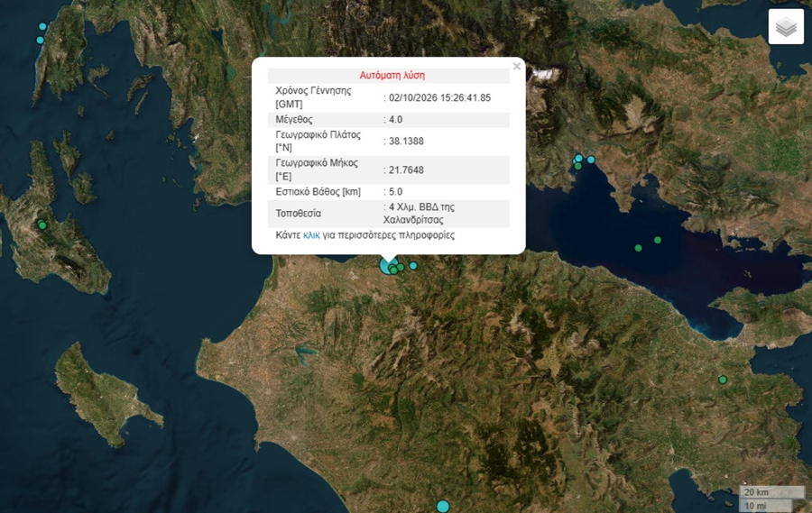This screenshot has width=812, height=513.
Task: Click the longitude value 21.7648
Action: [x=406, y=169]
